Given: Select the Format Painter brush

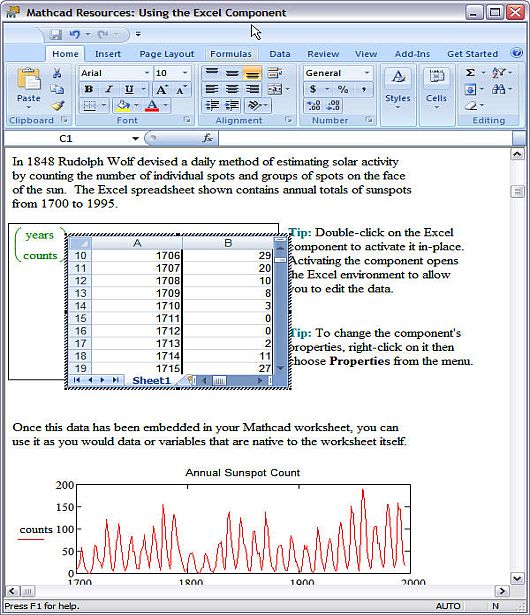Looking at the screenshot, I should (x=57, y=105).
